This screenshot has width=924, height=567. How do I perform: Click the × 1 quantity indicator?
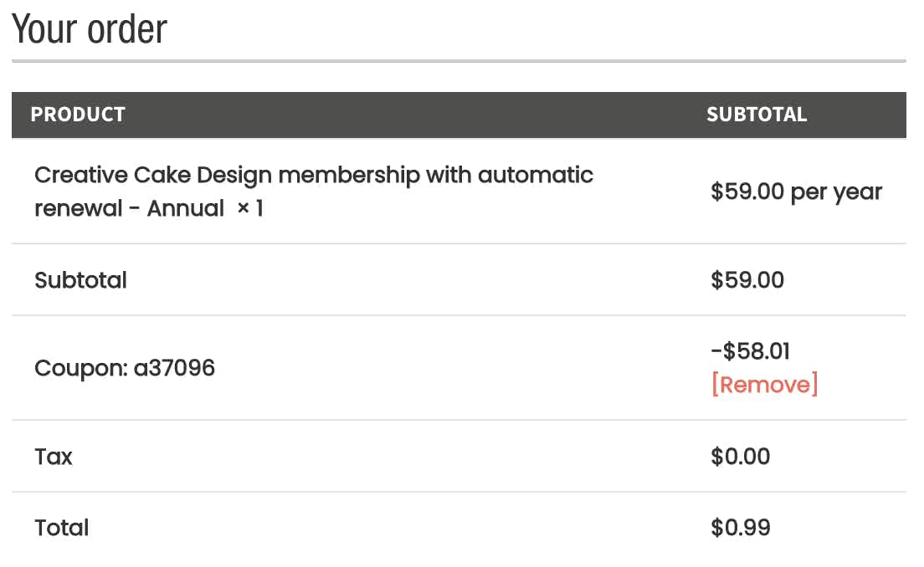click(250, 208)
